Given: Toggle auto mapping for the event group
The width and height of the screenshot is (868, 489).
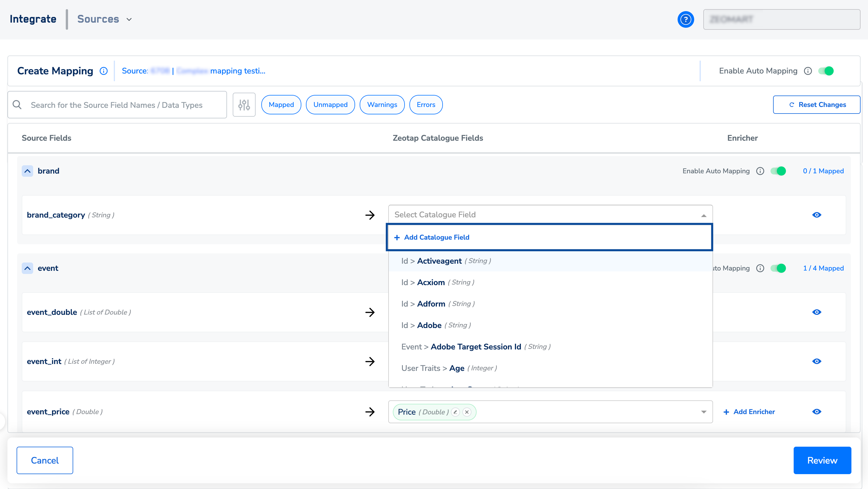Looking at the screenshot, I should pyautogui.click(x=778, y=268).
